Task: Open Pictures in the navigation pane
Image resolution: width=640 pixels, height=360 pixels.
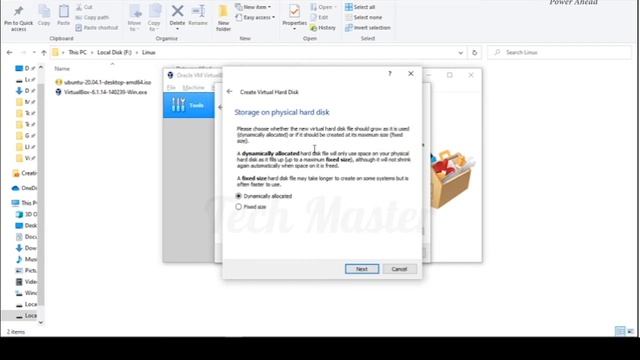Action: [27, 271]
